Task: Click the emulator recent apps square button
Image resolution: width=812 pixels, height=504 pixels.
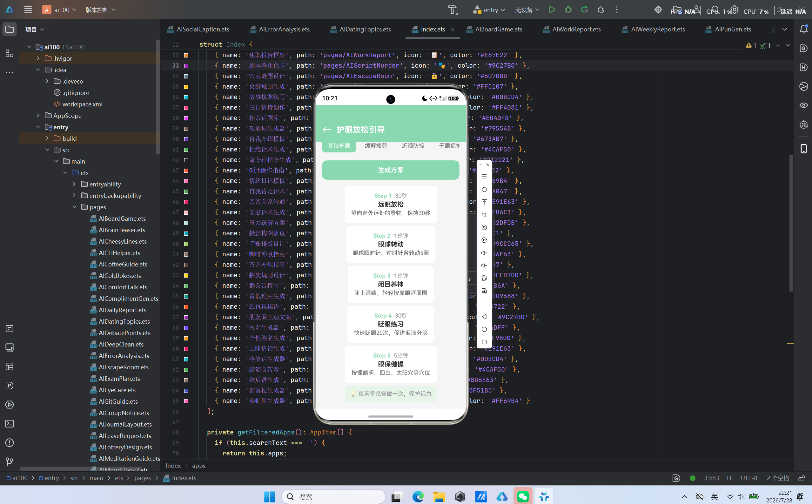Action: (x=484, y=342)
